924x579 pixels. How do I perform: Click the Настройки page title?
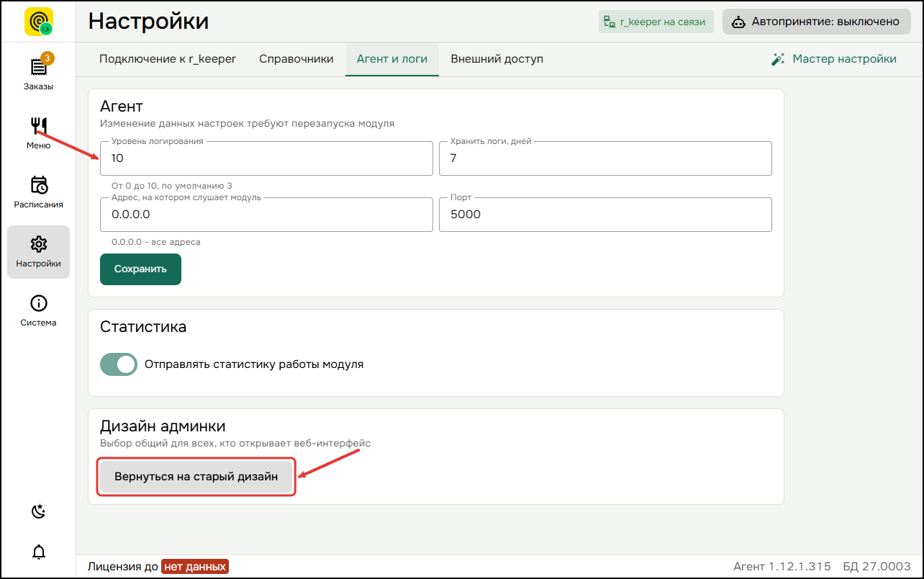click(148, 21)
